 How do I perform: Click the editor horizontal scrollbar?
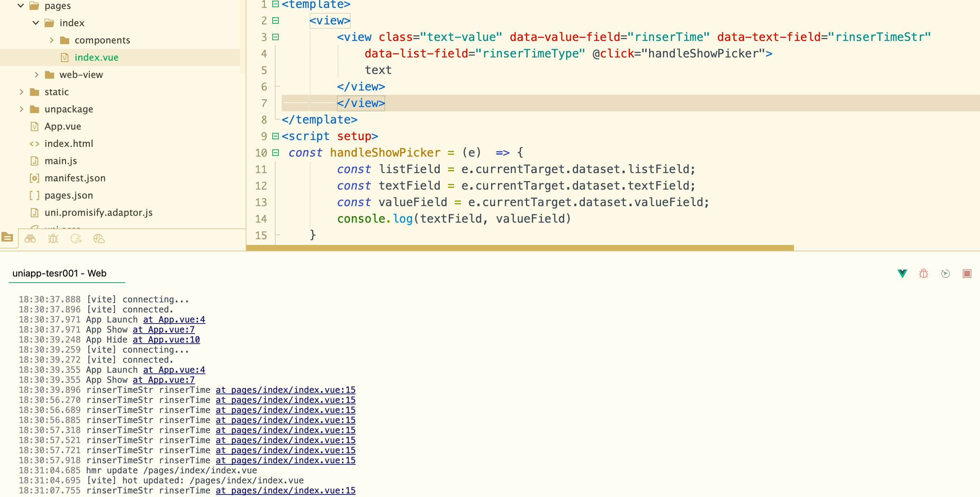tap(520, 248)
